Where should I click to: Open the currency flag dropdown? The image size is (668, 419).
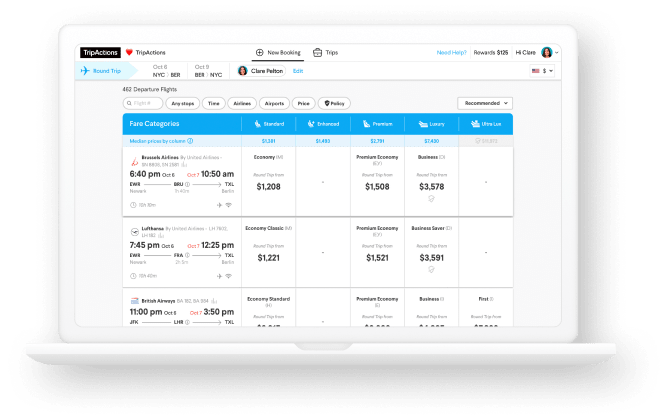click(x=542, y=71)
